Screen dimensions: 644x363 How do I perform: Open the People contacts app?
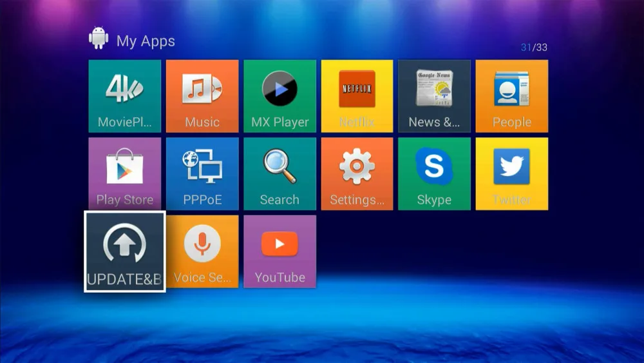pyautogui.click(x=512, y=96)
